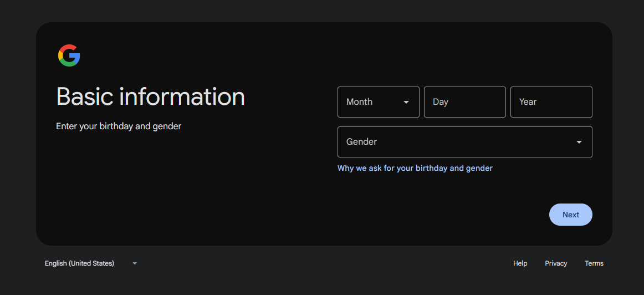The width and height of the screenshot is (644, 295).
Task: Click the Gender field's caret icon
Action: [579, 142]
